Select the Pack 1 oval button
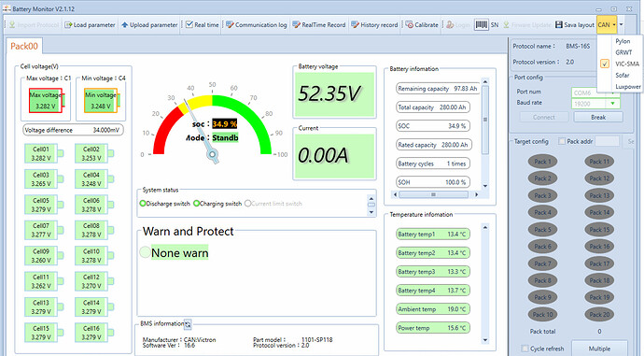This screenshot has width=644, height=356. (x=542, y=162)
